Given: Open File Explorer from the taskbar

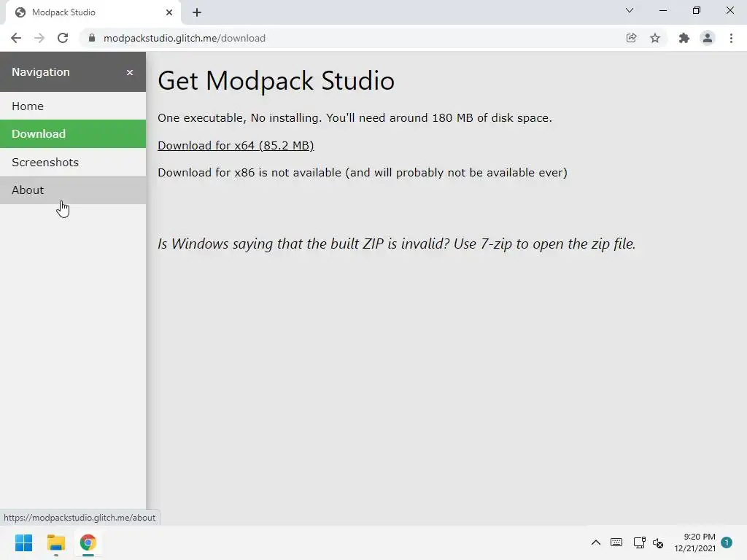Looking at the screenshot, I should [x=55, y=542].
